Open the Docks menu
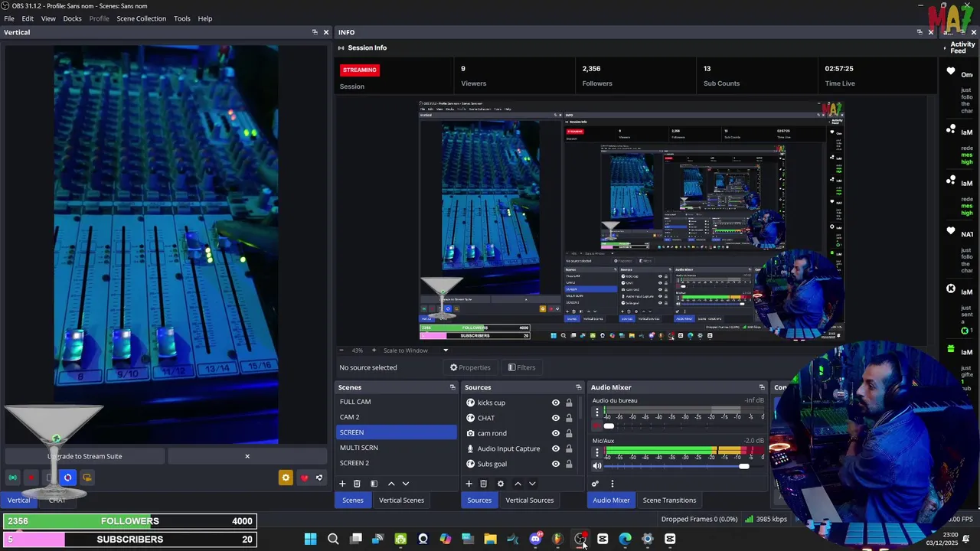The width and height of the screenshot is (980, 551). [72, 18]
